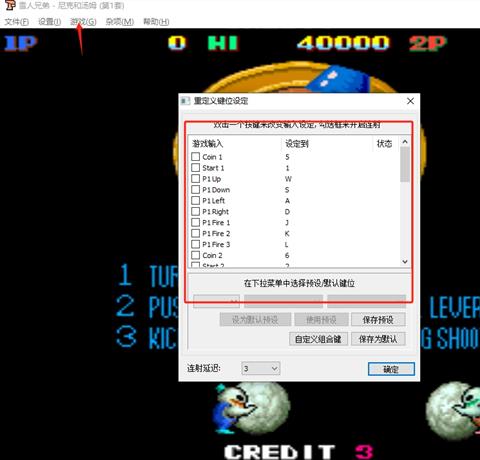The image size is (480, 460).
Task: Open the preset selection dropdown
Action: [x=216, y=301]
